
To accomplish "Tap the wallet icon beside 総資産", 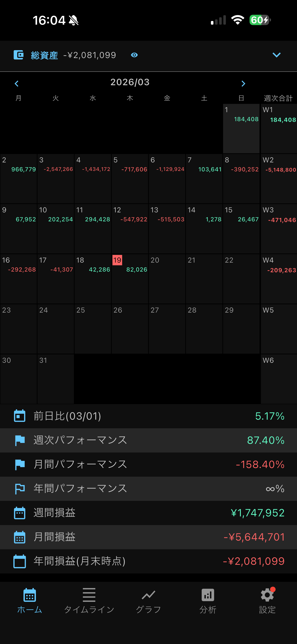I will click(x=18, y=55).
